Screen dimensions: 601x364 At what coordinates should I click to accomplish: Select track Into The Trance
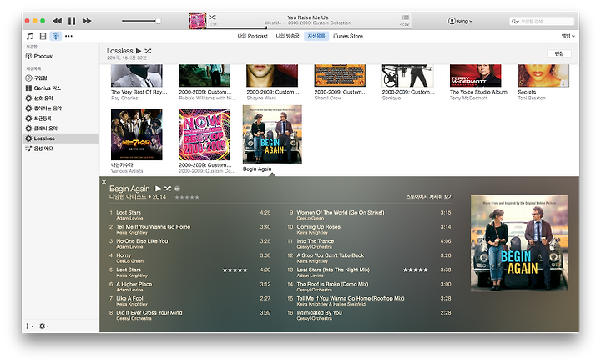(371, 244)
